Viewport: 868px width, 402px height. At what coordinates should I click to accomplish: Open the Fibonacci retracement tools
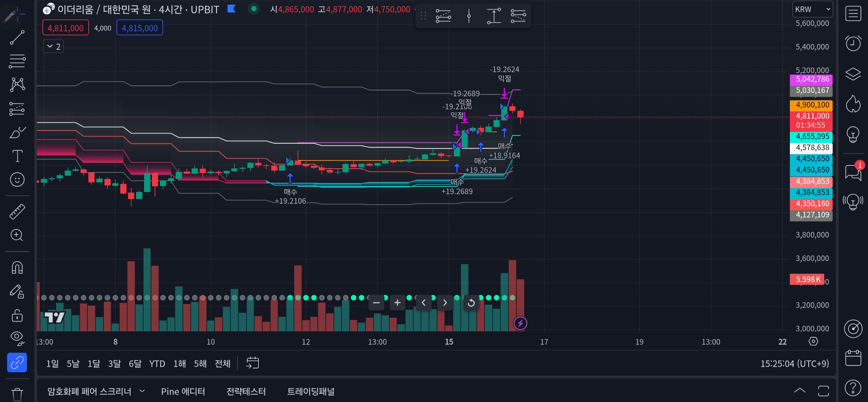coord(17,61)
